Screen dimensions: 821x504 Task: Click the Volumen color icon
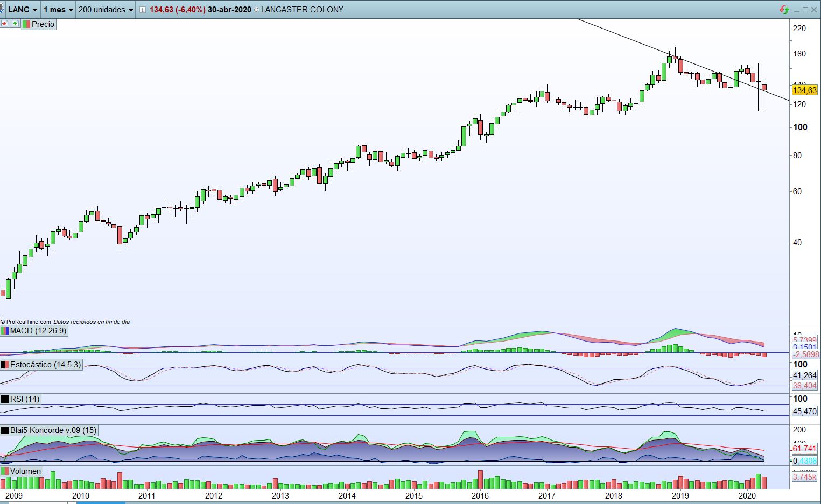pos(5,471)
